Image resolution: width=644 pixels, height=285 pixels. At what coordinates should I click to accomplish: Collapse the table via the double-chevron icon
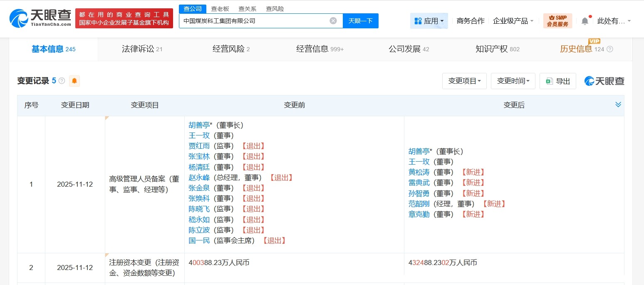click(x=618, y=105)
